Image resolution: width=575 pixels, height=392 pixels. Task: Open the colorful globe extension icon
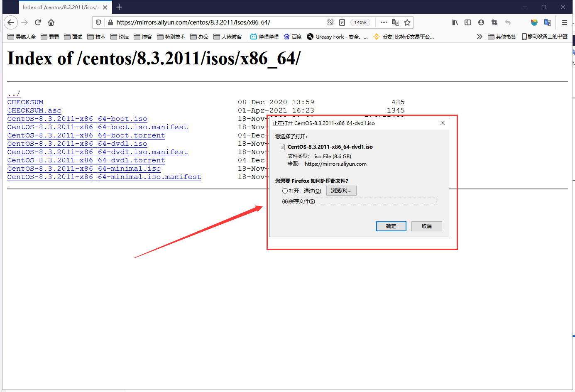[x=534, y=22]
